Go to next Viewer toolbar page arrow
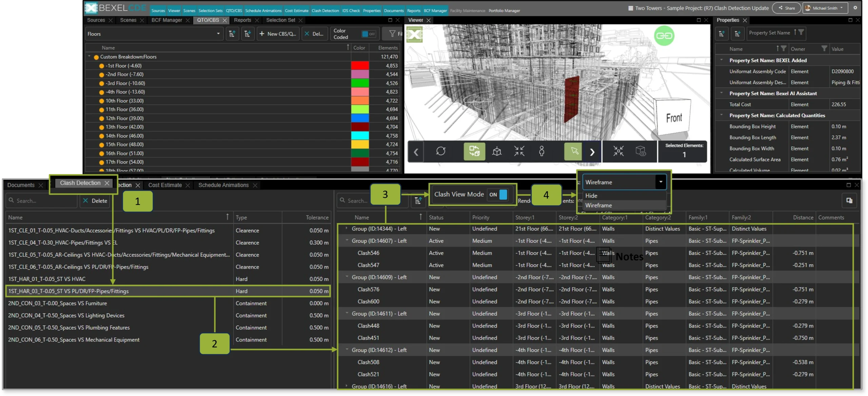Image resolution: width=868 pixels, height=396 pixels. click(x=592, y=152)
